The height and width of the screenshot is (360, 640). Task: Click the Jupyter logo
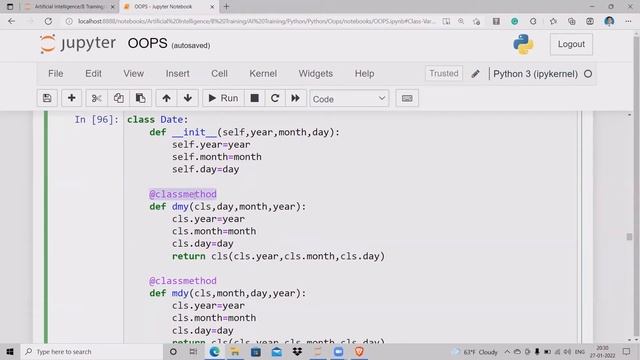coord(78,43)
